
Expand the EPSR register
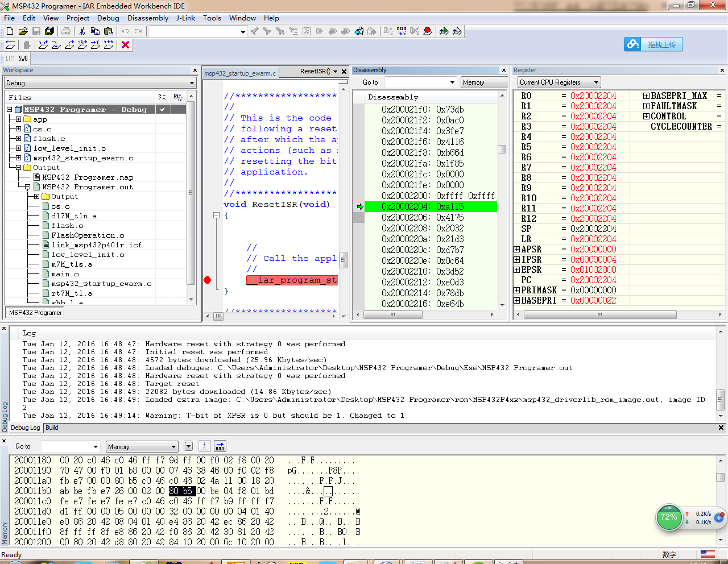(x=516, y=270)
